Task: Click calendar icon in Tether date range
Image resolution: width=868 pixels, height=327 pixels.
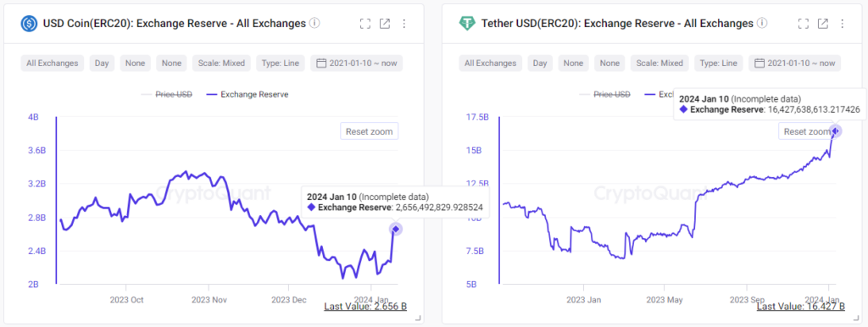Action: point(759,63)
